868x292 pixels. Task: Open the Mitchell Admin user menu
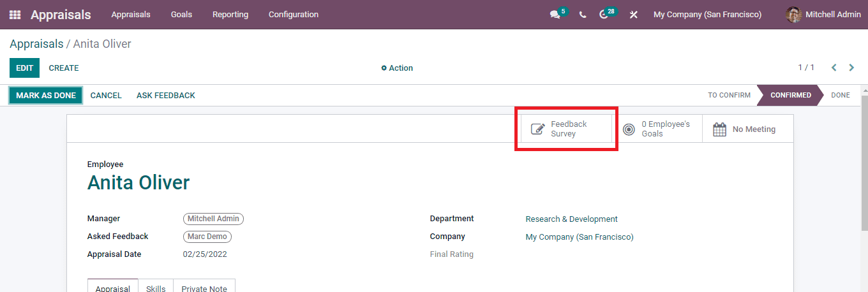[823, 15]
